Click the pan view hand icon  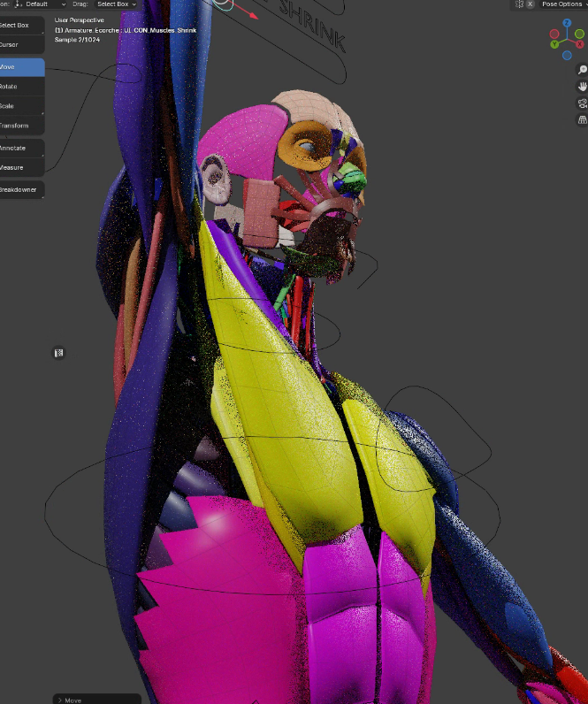(582, 86)
